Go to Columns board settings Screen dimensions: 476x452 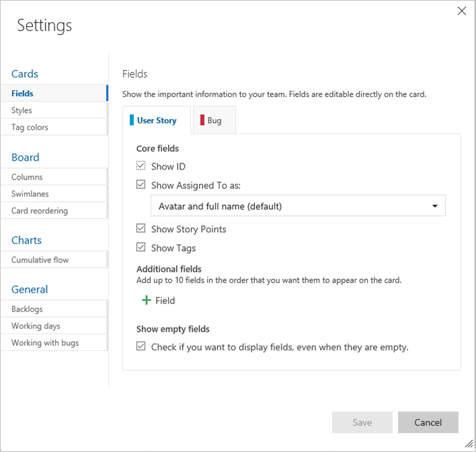point(54,177)
